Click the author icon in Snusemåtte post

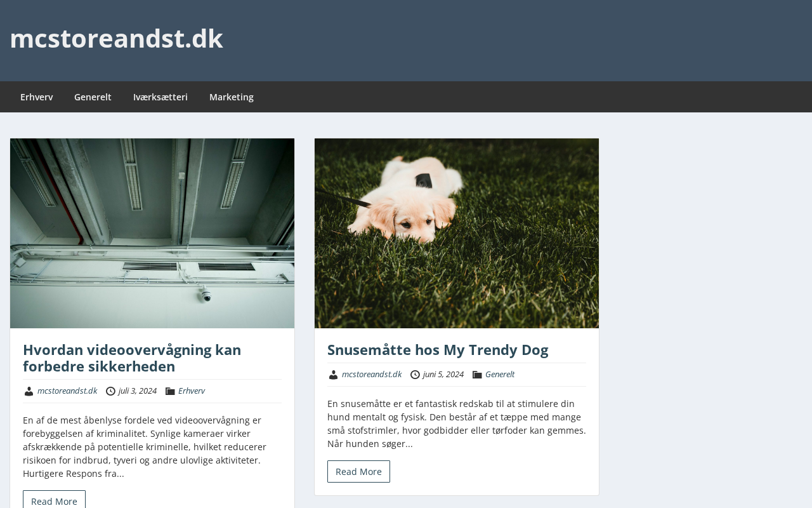(x=333, y=375)
